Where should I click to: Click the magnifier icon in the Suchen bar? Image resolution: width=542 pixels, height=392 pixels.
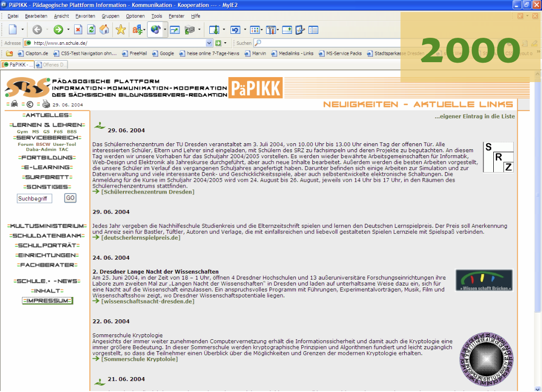pyautogui.click(x=258, y=43)
